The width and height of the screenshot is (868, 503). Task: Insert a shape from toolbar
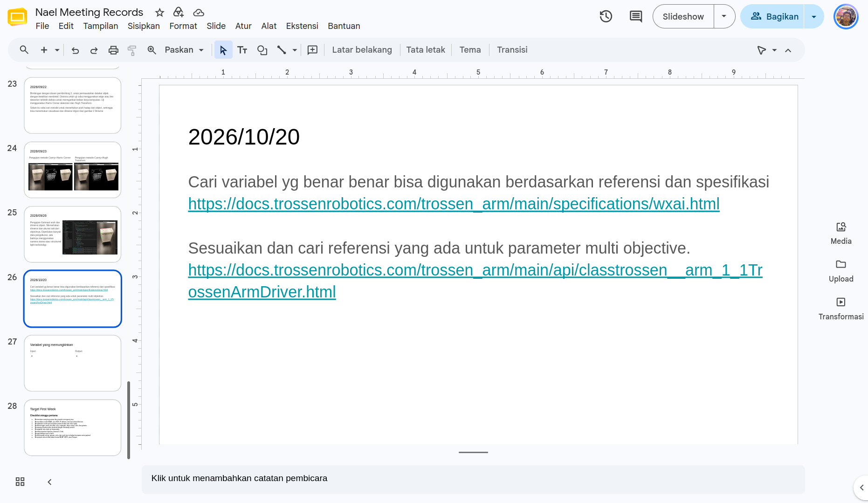[262, 50]
